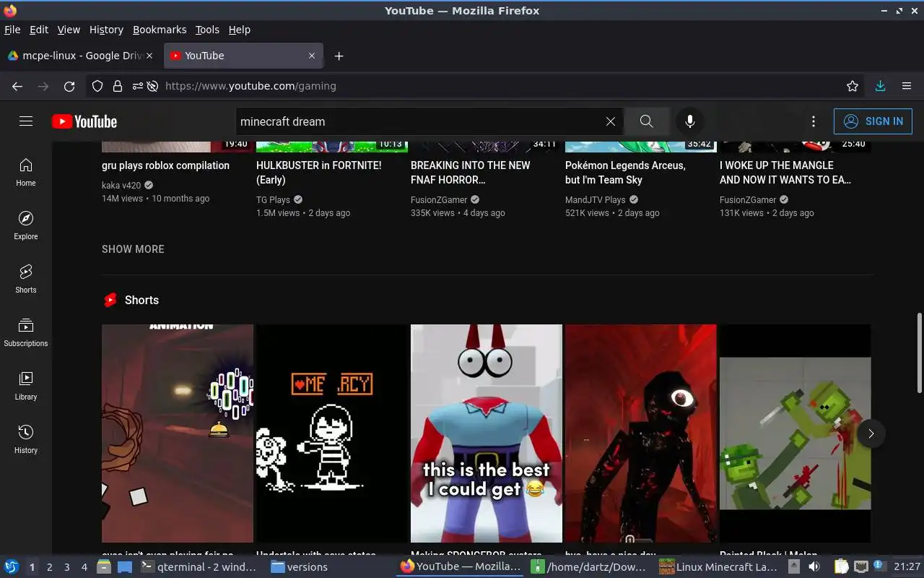Start voice search with the microphone
924x578 pixels.
pos(690,121)
